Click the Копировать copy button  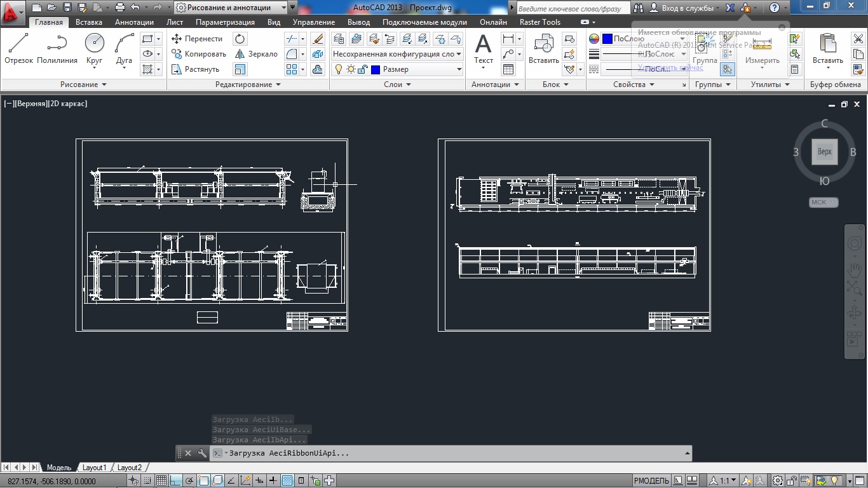click(x=198, y=54)
